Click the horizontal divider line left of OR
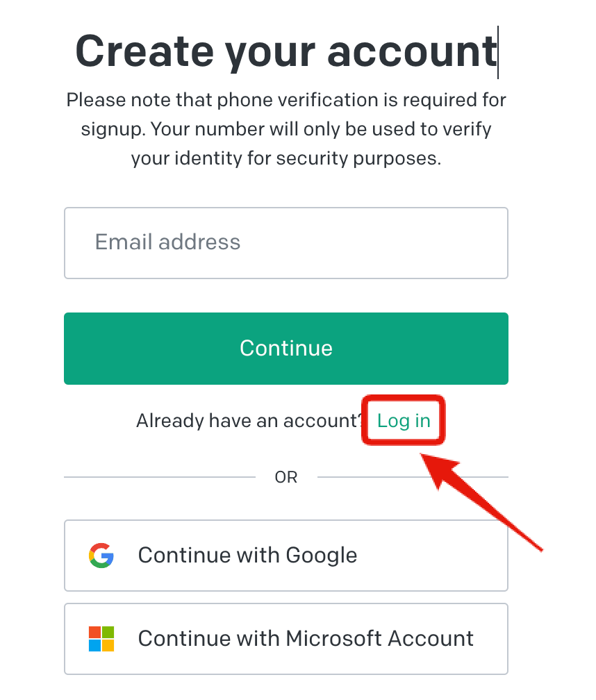The width and height of the screenshot is (596, 700). pyautogui.click(x=160, y=477)
